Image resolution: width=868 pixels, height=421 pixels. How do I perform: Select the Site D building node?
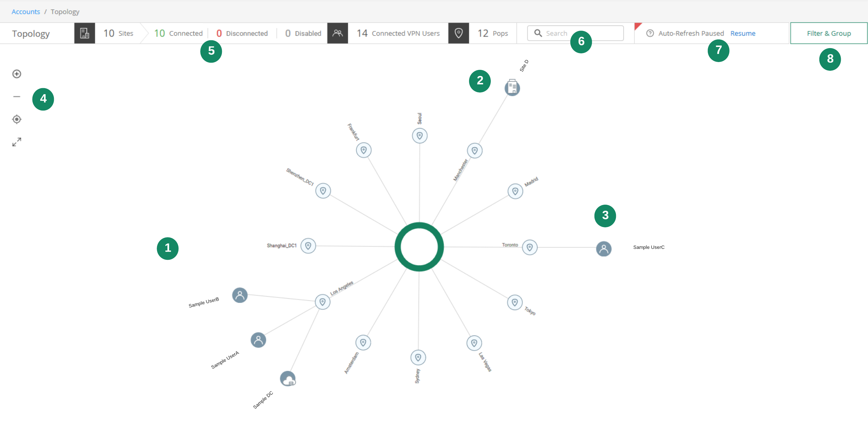[x=513, y=87]
